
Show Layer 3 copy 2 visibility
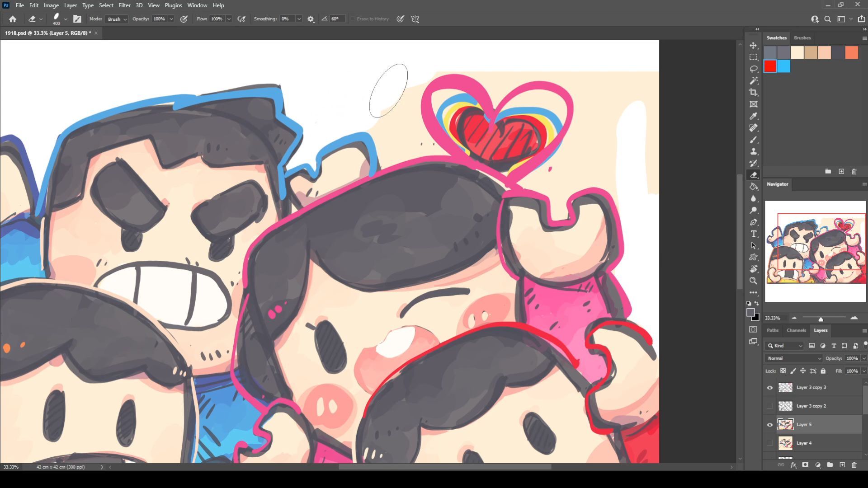coord(770,406)
